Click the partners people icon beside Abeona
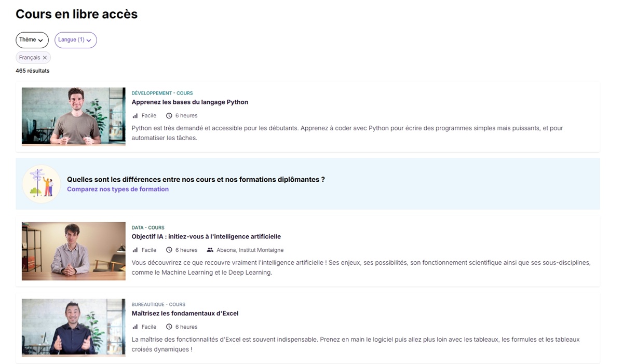This screenshot has width=623, height=364. (210, 250)
